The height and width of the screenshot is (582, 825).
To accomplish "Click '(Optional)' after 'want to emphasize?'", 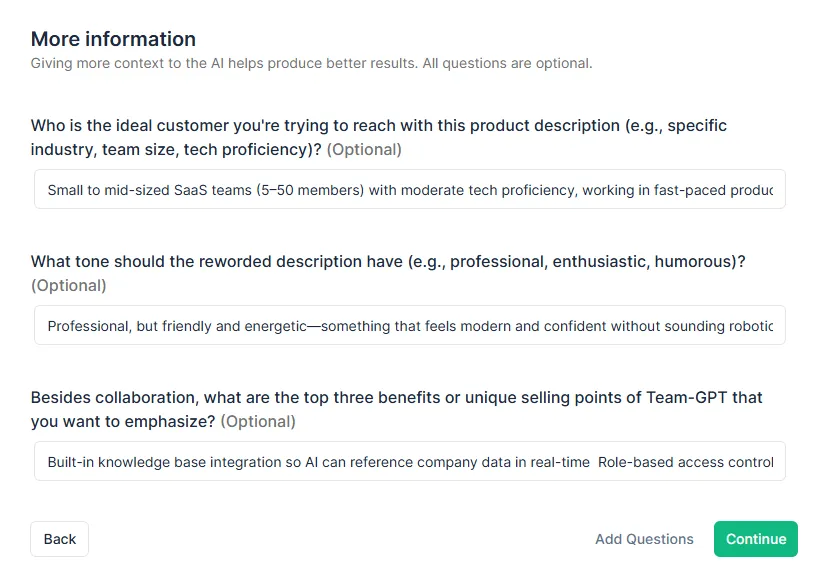I will click(x=258, y=422).
